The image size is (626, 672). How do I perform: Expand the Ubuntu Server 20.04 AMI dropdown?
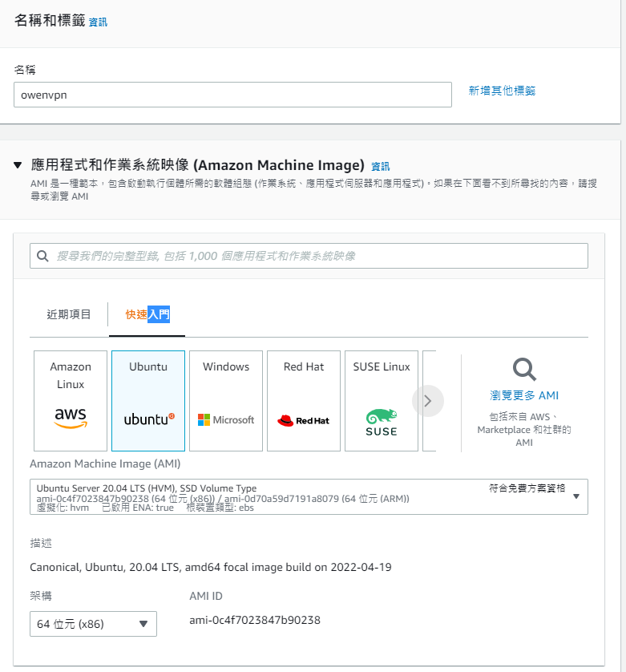click(576, 496)
